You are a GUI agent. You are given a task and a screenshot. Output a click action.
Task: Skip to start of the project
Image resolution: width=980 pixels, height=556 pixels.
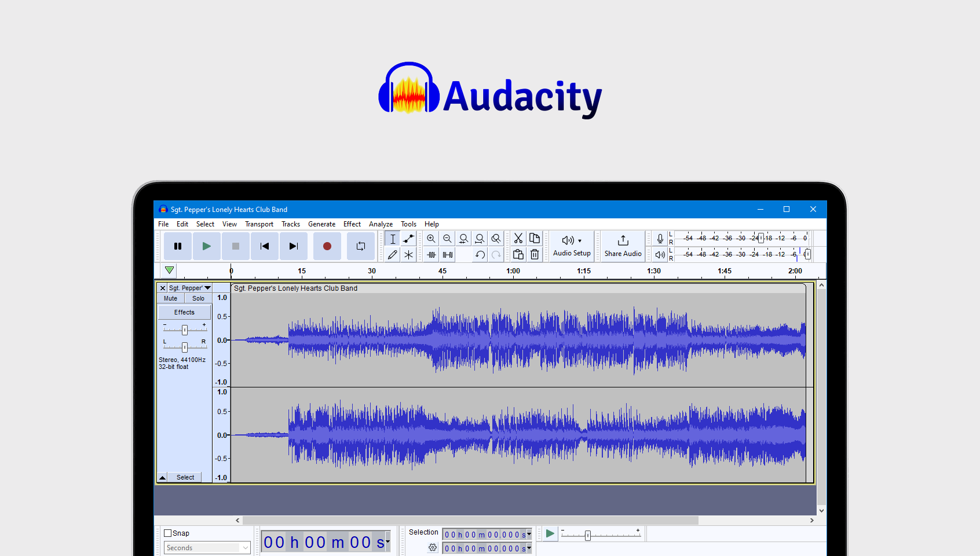tap(265, 246)
